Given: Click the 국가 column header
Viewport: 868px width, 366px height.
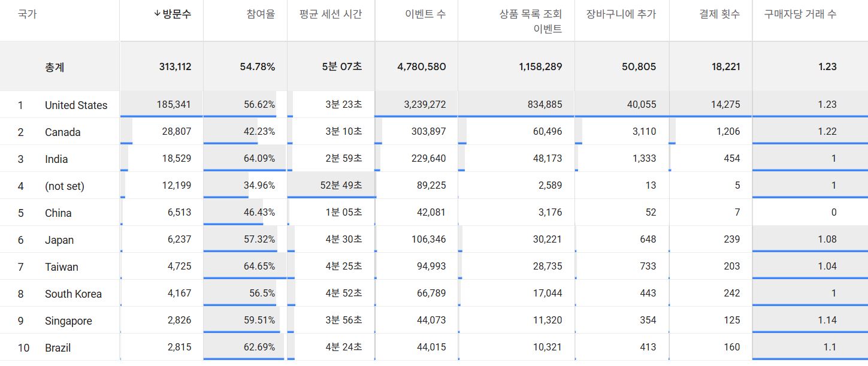Looking at the screenshot, I should click(x=27, y=14).
